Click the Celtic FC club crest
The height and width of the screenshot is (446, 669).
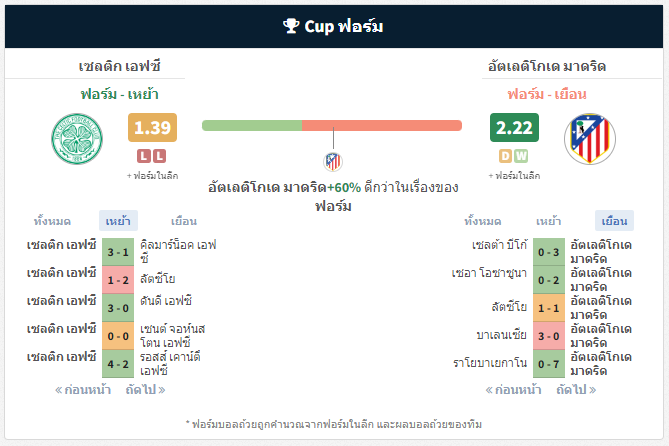[77, 139]
